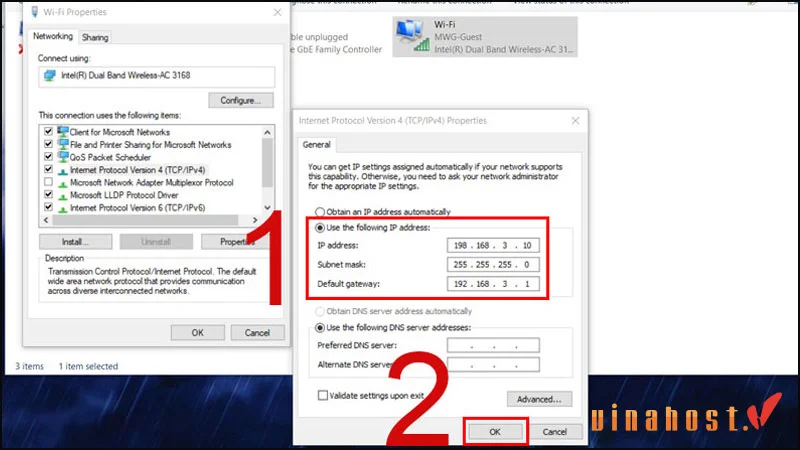Click the adapter icon beside Intel(R) Dual Band Wireless-AC 3168
Screen dimensions: 800x450
49,76
